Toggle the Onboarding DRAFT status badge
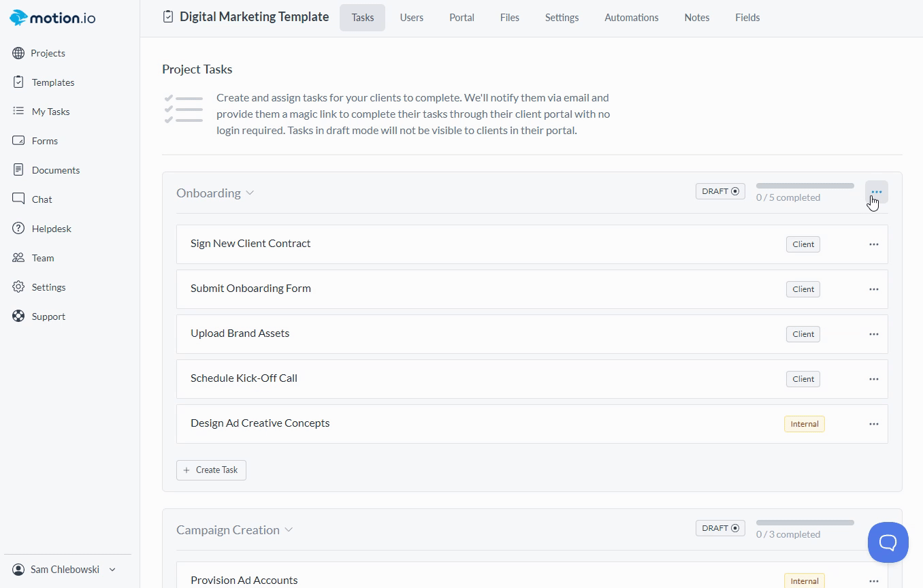 719,191
